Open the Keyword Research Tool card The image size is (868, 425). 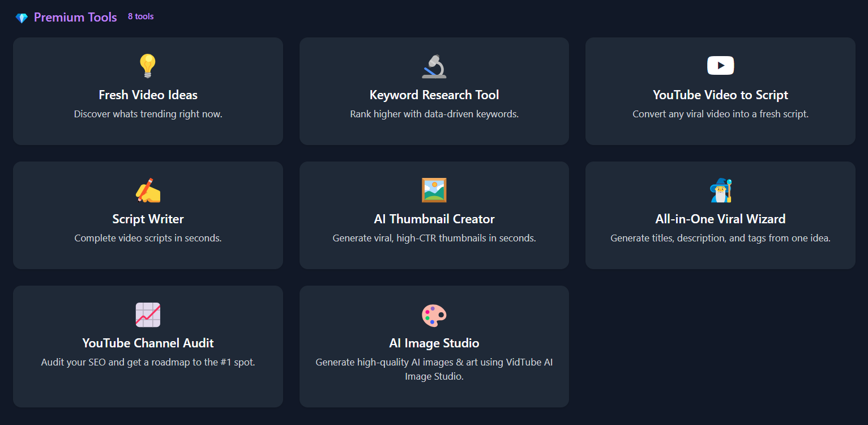434,91
